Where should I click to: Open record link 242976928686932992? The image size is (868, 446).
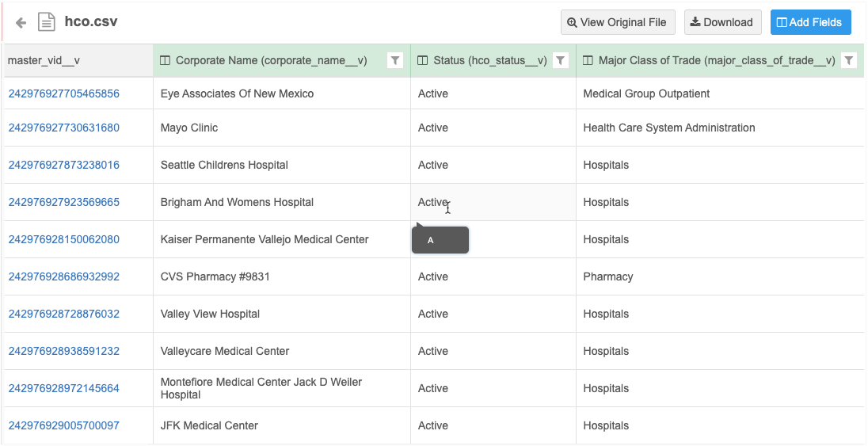coord(64,276)
